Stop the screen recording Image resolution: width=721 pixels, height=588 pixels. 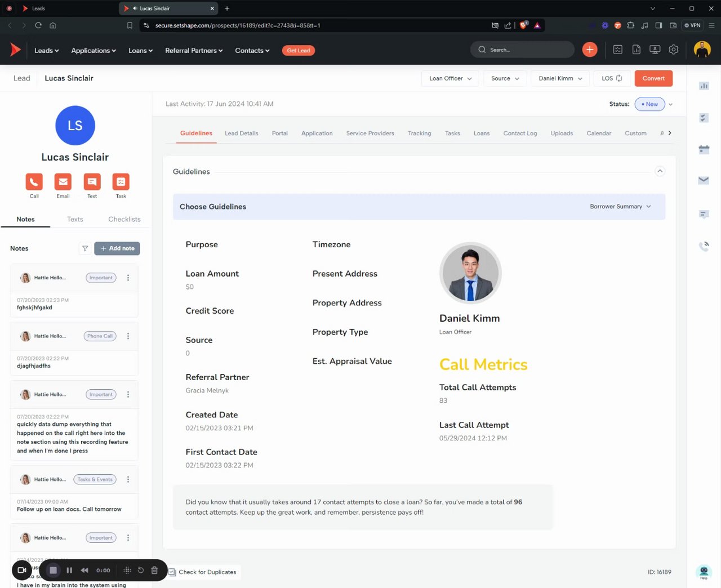pyautogui.click(x=53, y=570)
